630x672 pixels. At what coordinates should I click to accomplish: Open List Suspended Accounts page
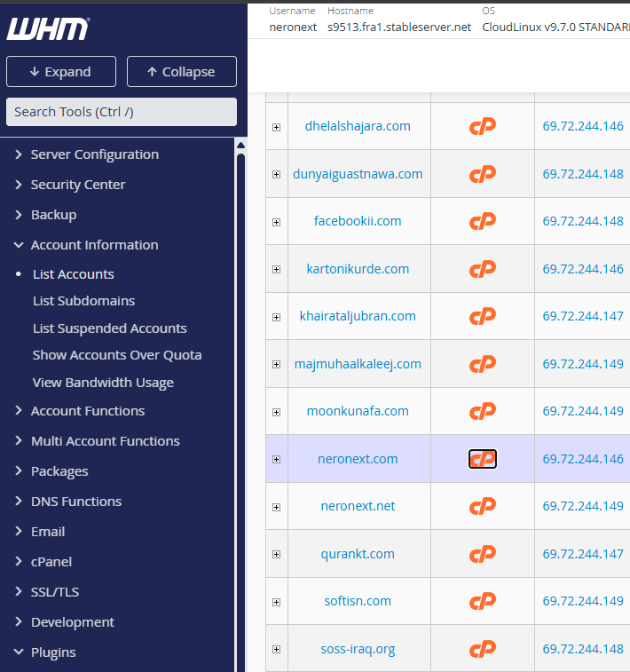[x=109, y=328]
